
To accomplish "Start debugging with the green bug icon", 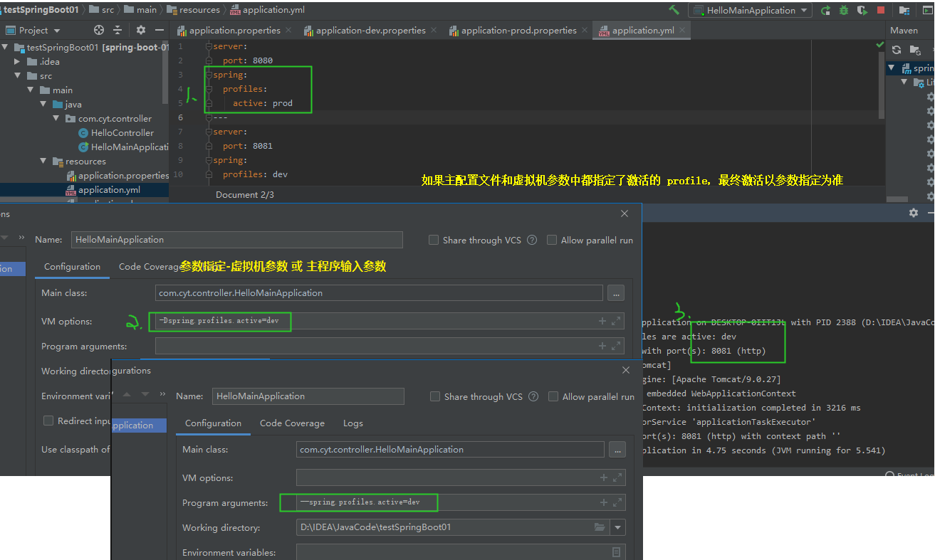I will pos(844,10).
